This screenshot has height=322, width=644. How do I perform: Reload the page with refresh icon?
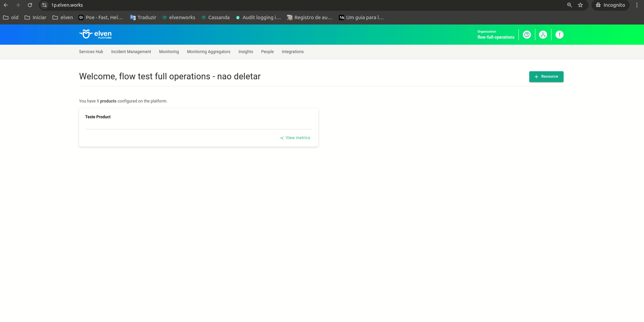pyautogui.click(x=30, y=5)
